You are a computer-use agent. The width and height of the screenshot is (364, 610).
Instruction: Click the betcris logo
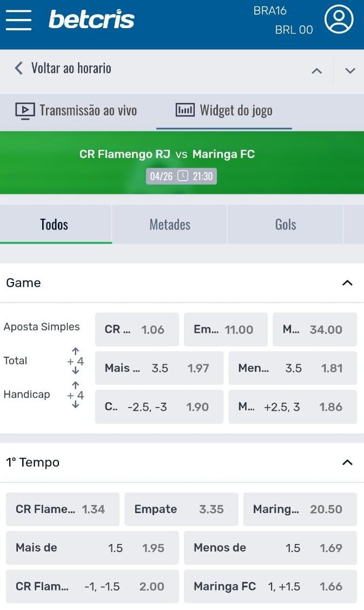(91, 19)
